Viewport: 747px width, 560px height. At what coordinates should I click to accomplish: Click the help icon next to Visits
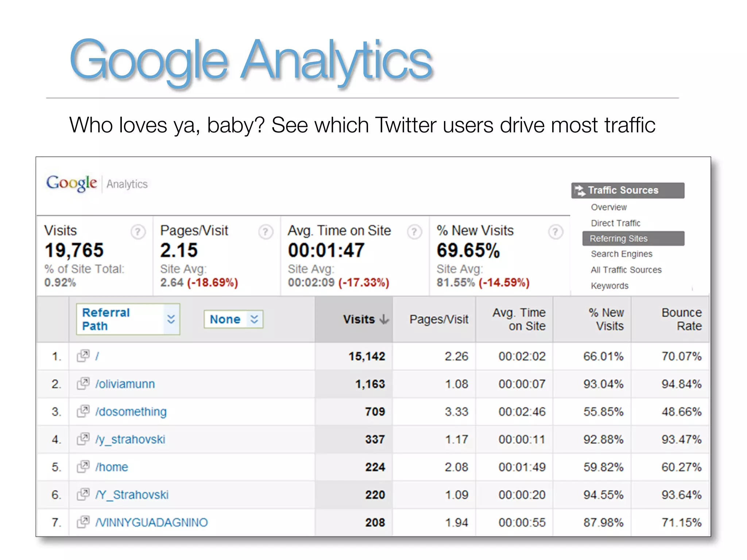point(138,232)
